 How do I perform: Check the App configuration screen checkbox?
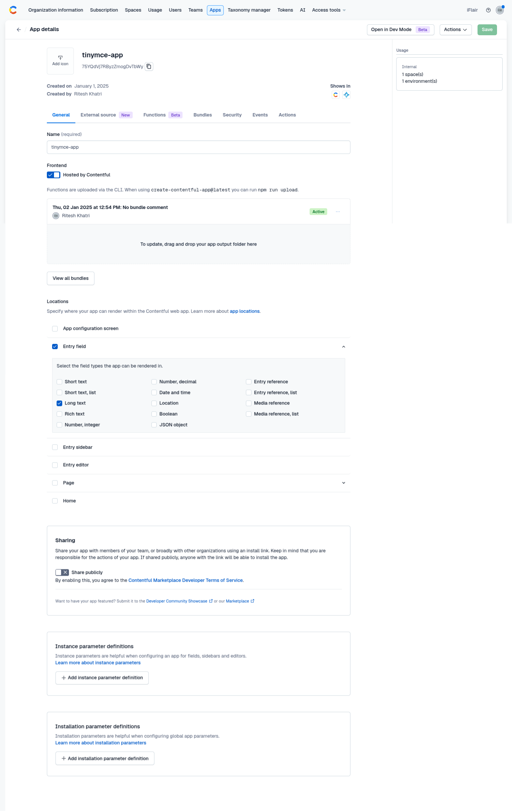(55, 329)
